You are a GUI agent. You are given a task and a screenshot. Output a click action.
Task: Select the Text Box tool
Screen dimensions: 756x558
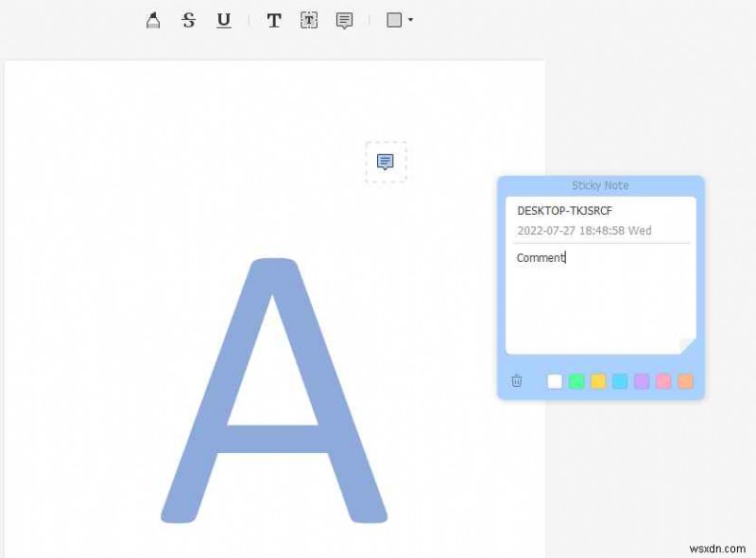(308, 19)
